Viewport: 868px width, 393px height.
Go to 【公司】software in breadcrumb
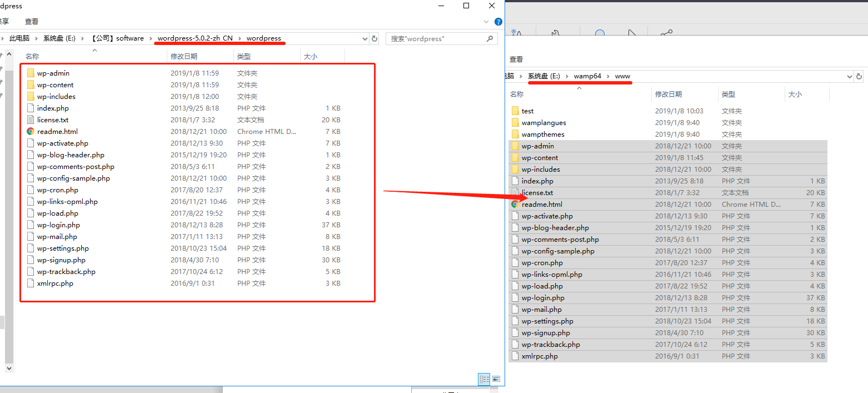coord(116,38)
